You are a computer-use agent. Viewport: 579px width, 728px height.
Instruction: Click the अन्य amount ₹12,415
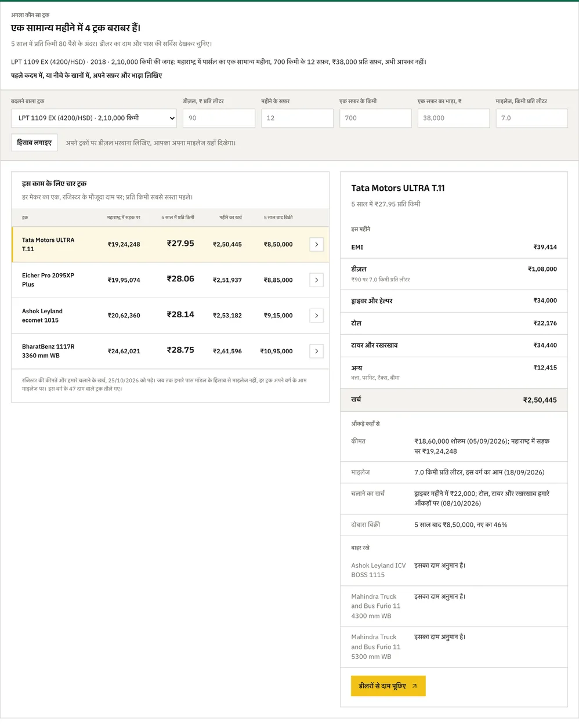[x=545, y=367]
